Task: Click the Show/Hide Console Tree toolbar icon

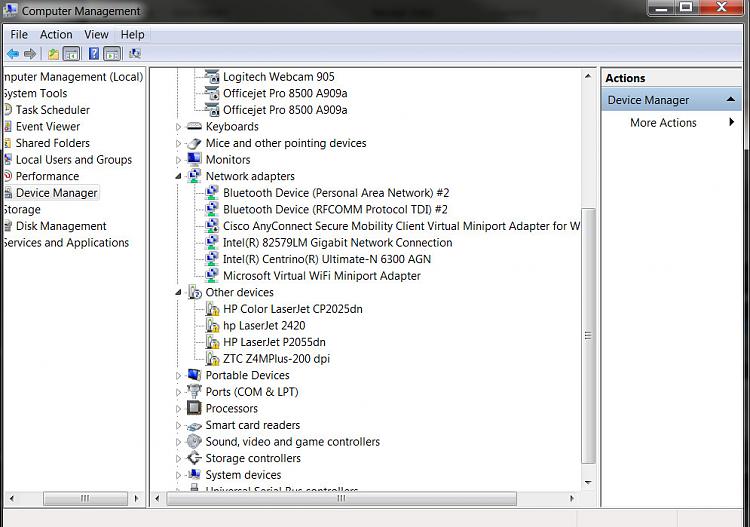Action: [72, 54]
